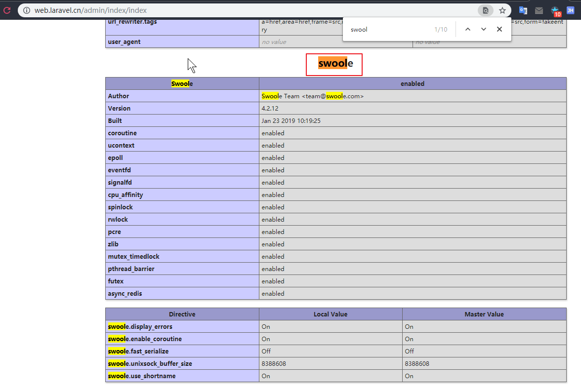Click the 1/10 match counter

click(441, 30)
